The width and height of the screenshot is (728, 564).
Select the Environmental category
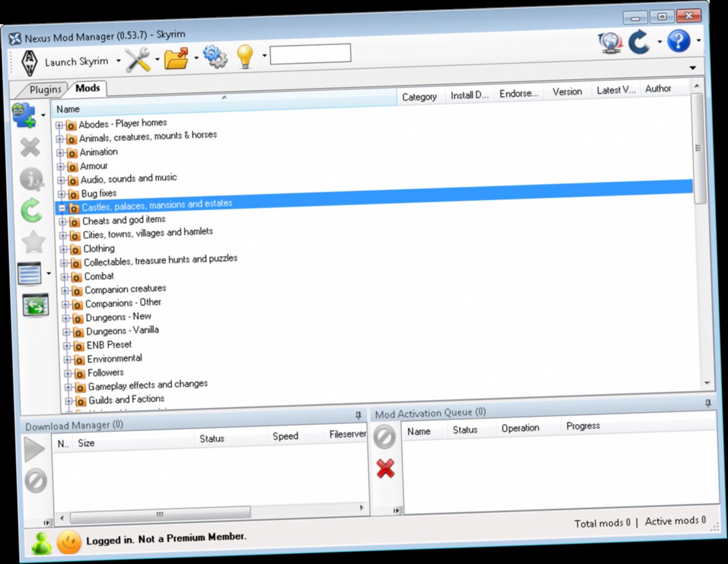[115, 358]
